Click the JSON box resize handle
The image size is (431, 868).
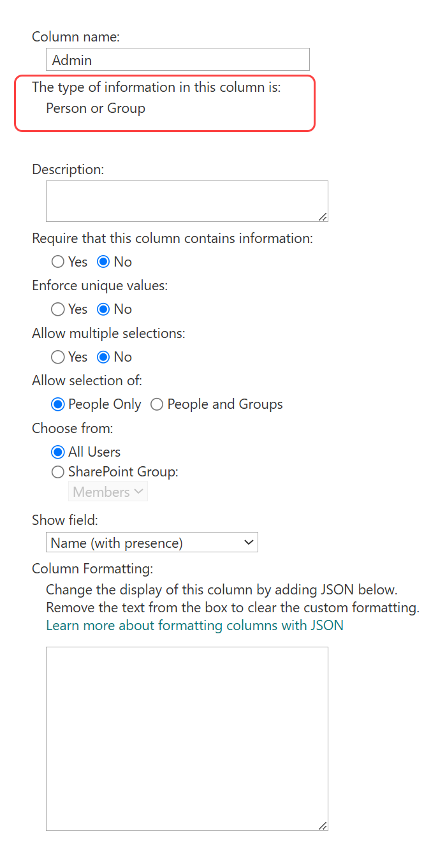click(323, 826)
